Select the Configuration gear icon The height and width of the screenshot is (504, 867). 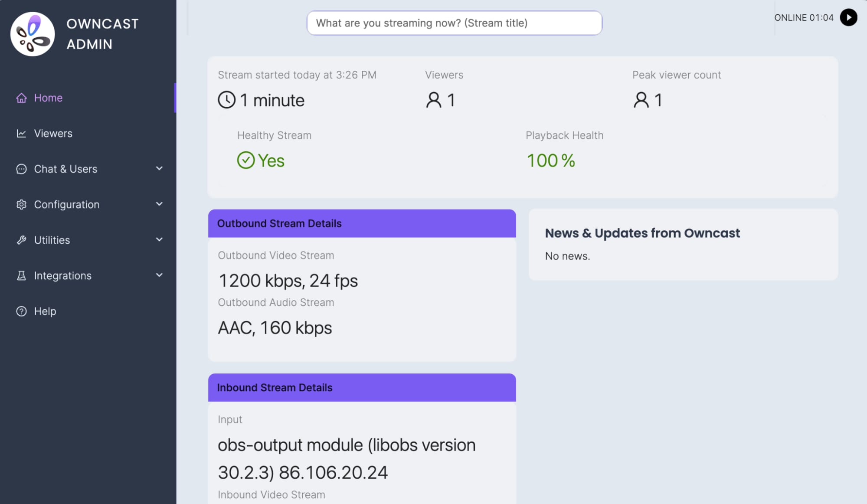click(21, 204)
